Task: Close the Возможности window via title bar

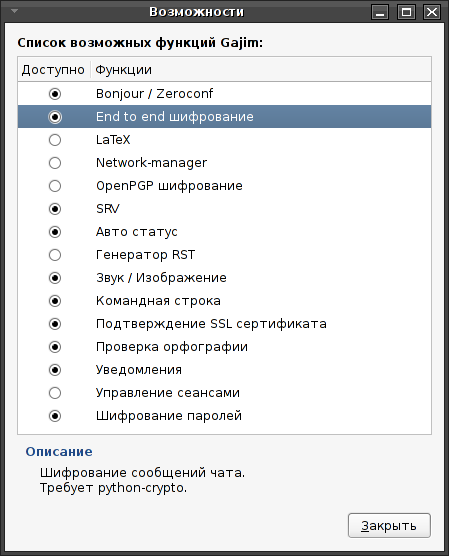Action: [432, 12]
